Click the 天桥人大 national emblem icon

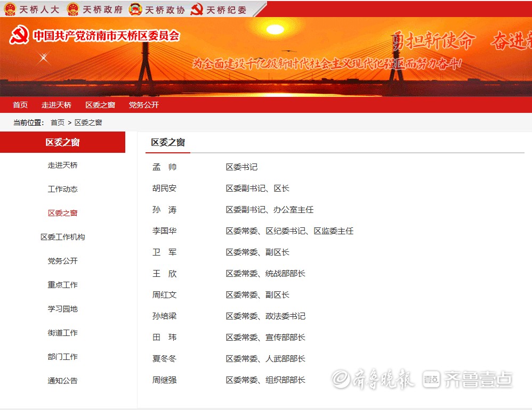[10, 10]
